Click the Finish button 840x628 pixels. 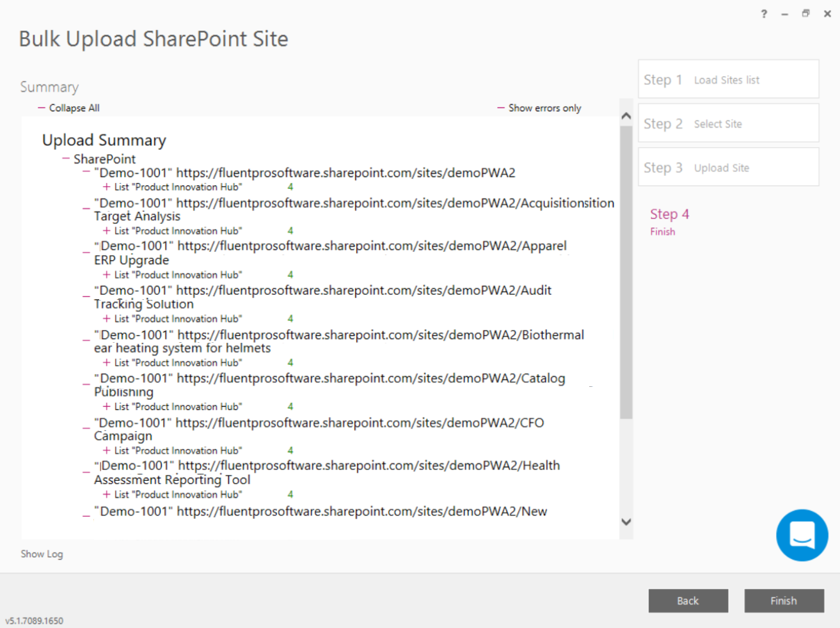pos(784,601)
